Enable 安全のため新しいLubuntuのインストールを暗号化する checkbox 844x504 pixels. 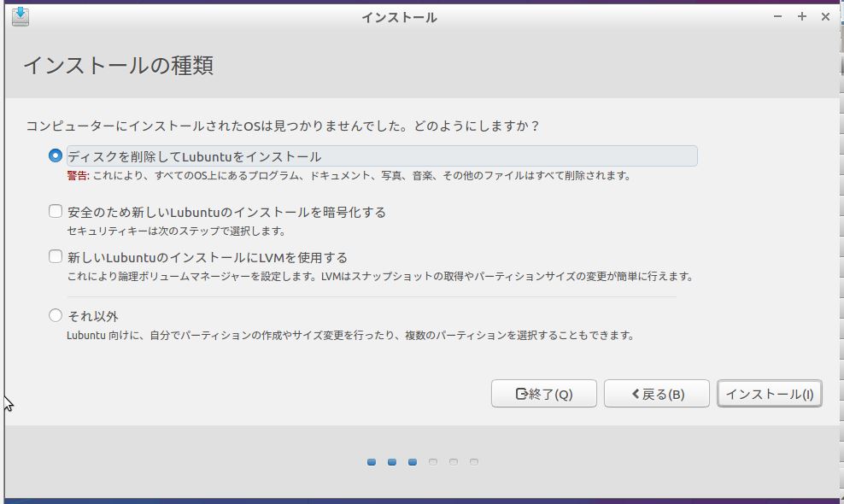pyautogui.click(x=56, y=211)
